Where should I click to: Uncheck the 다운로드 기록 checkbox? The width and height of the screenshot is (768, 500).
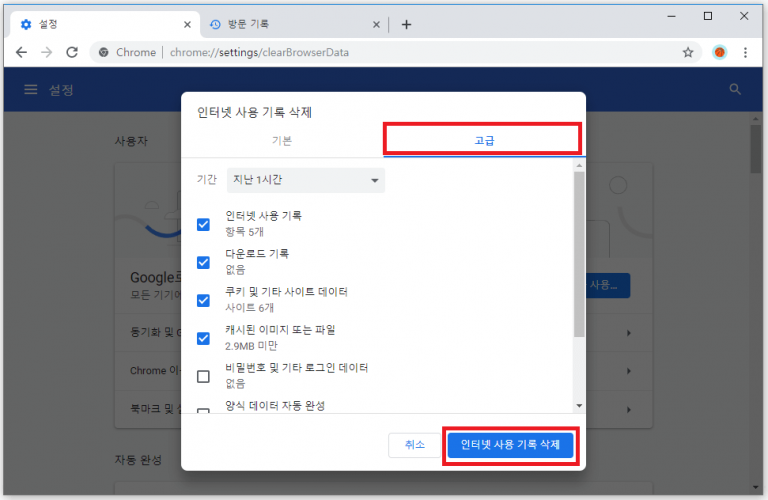coord(203,262)
